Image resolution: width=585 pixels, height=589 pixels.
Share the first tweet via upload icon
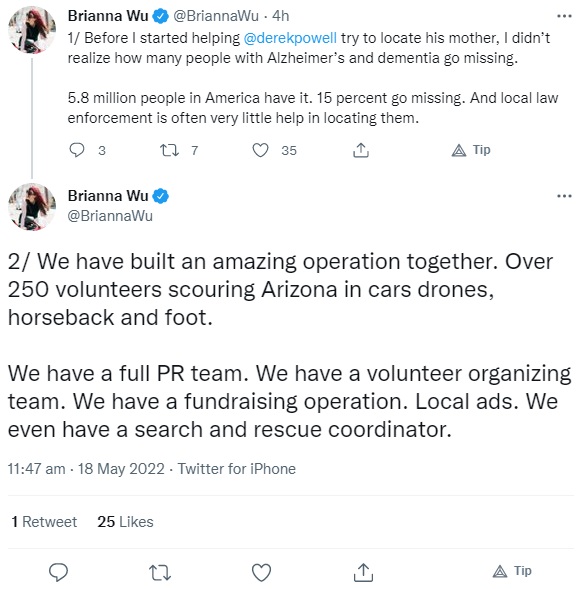pyautogui.click(x=361, y=150)
